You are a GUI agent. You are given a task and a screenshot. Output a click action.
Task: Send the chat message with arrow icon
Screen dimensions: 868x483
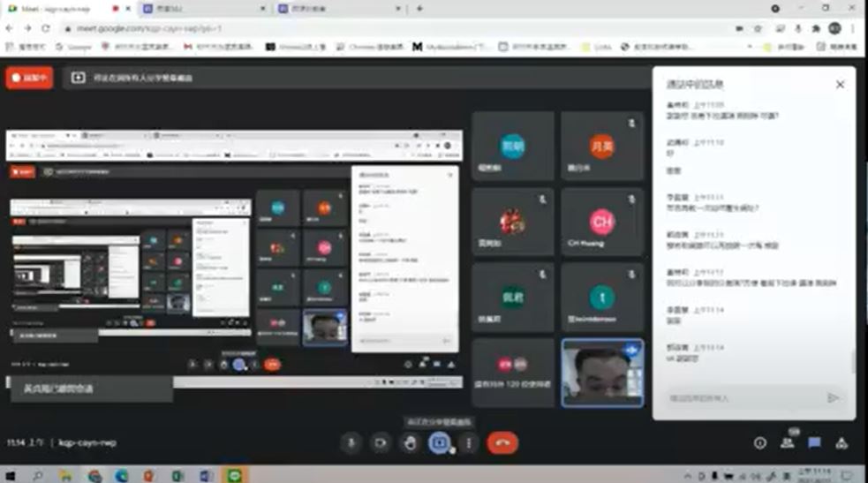(x=833, y=398)
